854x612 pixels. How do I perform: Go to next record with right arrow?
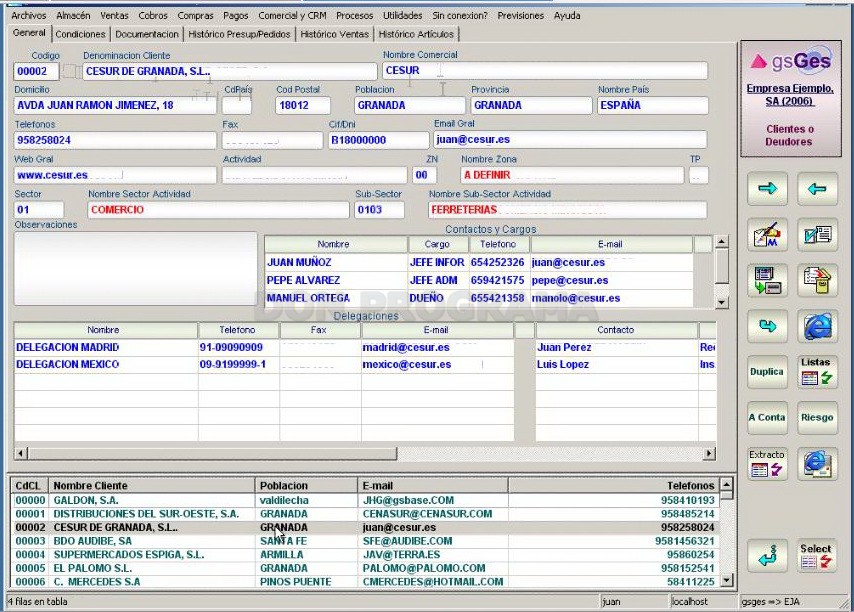[x=767, y=188]
